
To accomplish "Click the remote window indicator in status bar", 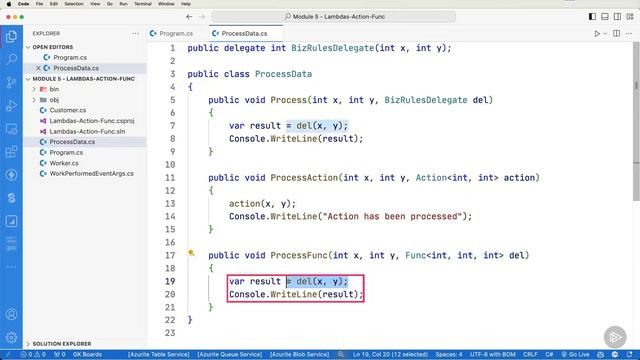I will 8,355.
